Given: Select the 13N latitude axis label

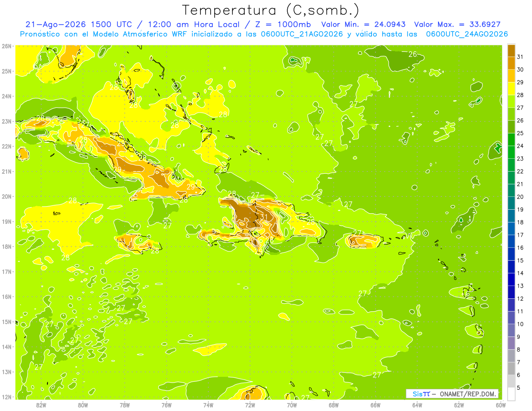Looking at the screenshot, I should point(6,372).
